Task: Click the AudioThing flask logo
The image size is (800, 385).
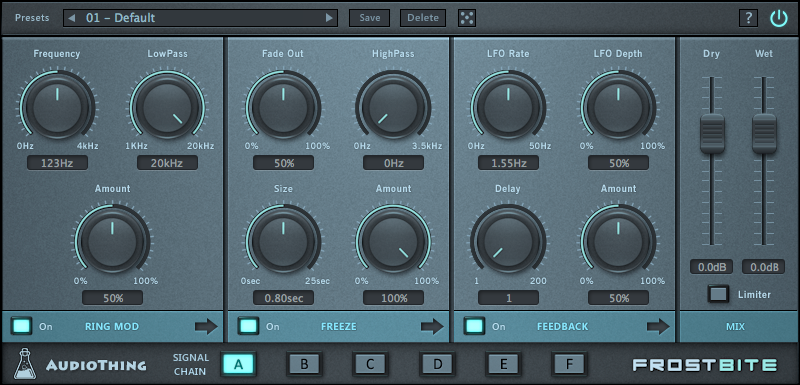Action: (24, 364)
